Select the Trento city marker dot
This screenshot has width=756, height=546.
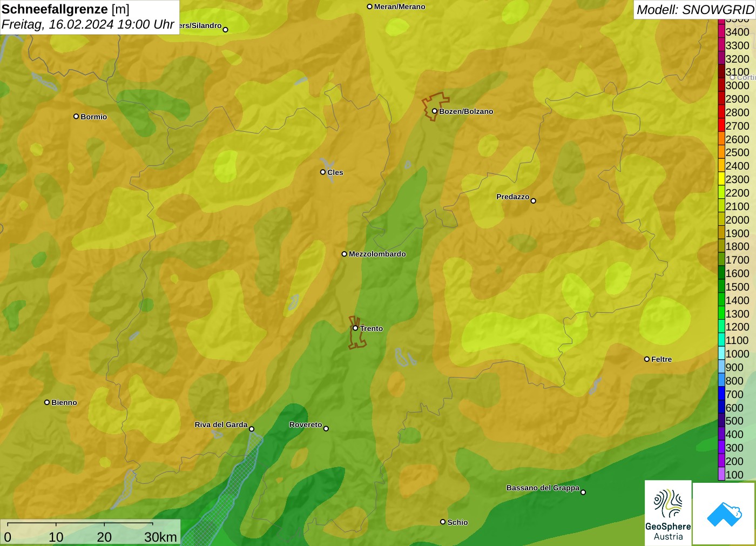click(x=355, y=328)
